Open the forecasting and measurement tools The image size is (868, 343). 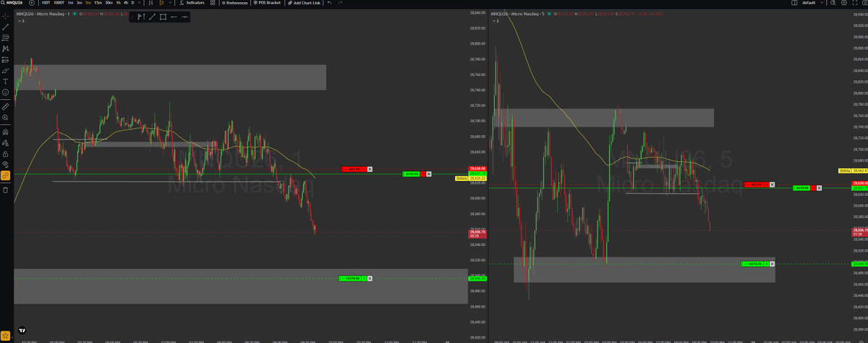coord(5,59)
